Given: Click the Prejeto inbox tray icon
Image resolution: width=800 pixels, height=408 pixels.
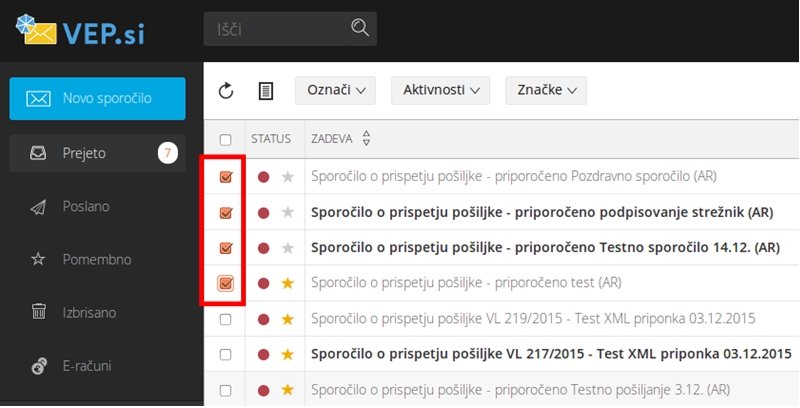Looking at the screenshot, I should pyautogui.click(x=38, y=153).
